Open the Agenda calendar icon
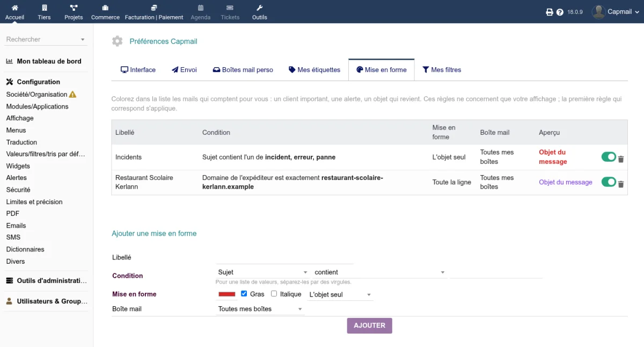 click(x=201, y=8)
